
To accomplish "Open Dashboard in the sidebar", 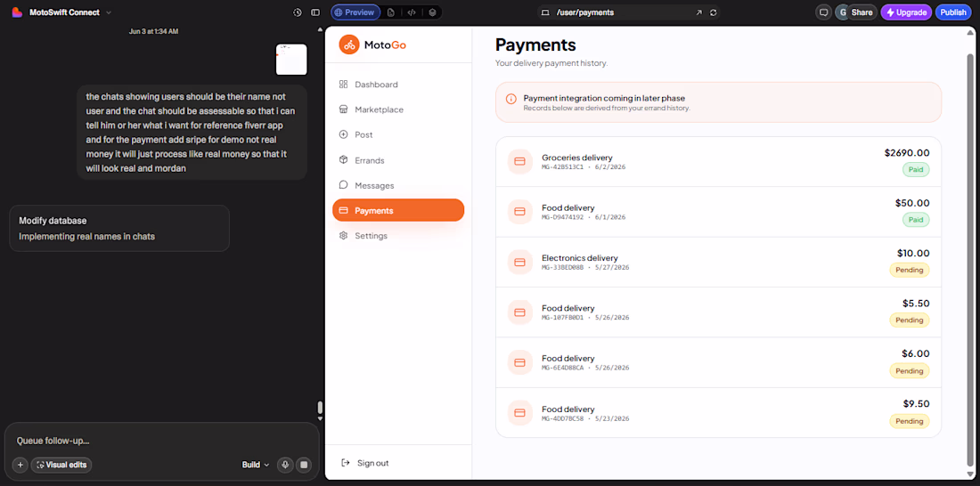I will click(x=398, y=85).
